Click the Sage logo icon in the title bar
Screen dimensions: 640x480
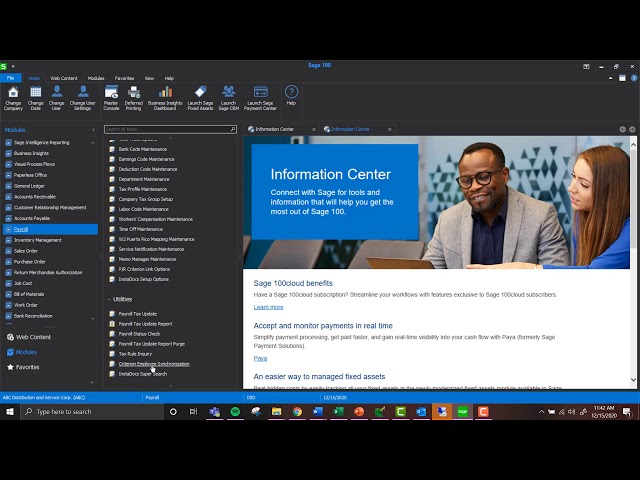pyautogui.click(x=4, y=66)
